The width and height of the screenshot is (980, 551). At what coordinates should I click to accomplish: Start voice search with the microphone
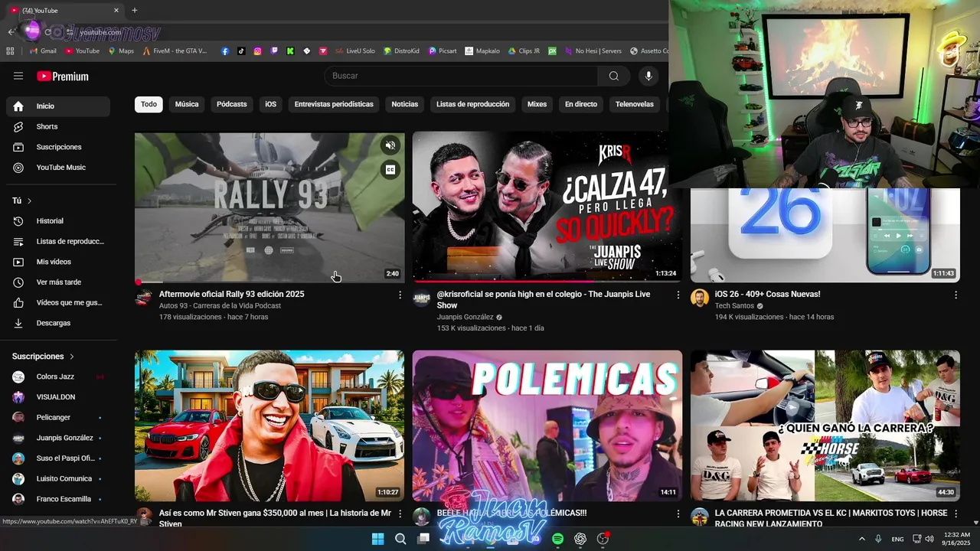(x=648, y=76)
